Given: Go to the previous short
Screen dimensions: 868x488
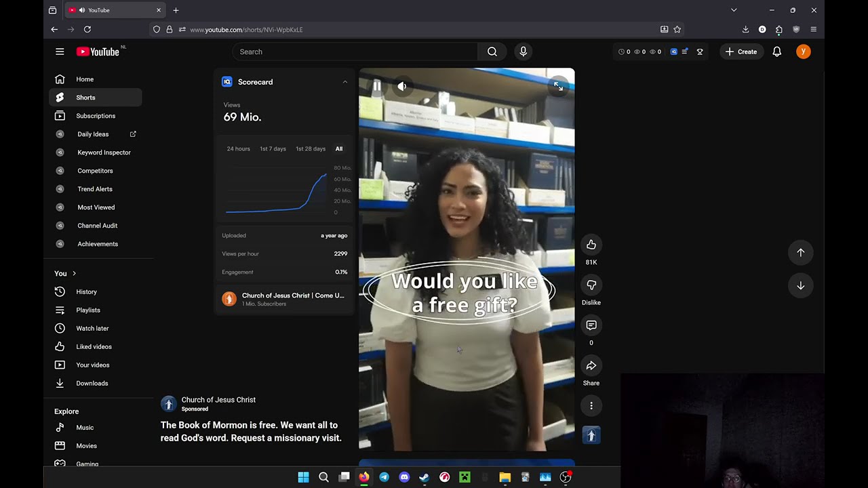Looking at the screenshot, I should point(801,253).
